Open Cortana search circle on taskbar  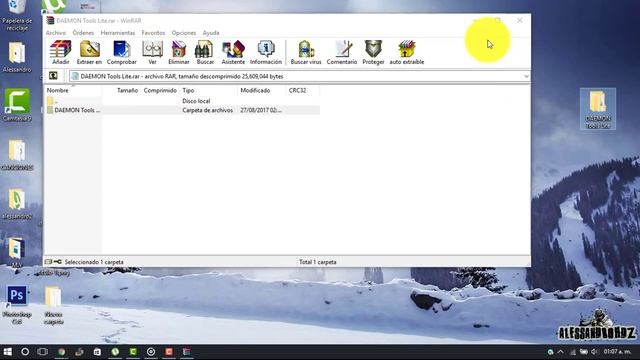[25, 351]
